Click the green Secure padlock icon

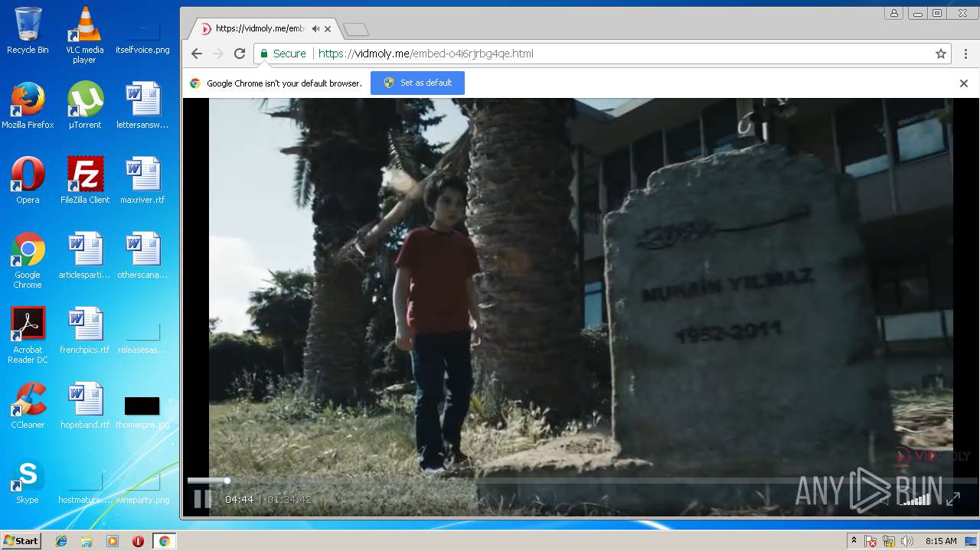[x=264, y=54]
